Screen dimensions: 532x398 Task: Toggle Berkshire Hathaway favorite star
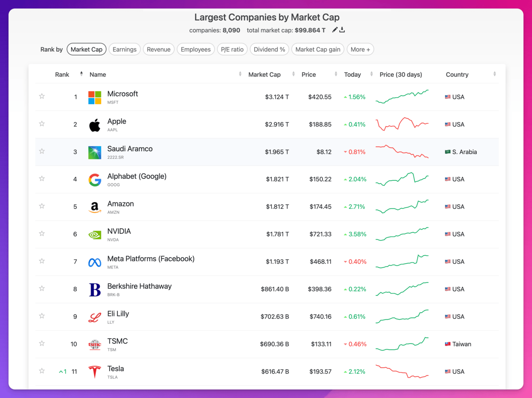42,288
